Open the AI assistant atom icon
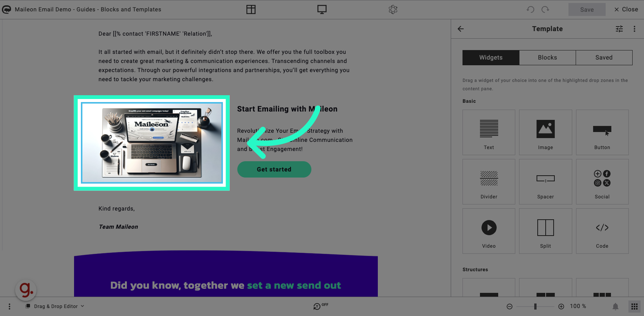This screenshot has width=644, height=316. 393,9
